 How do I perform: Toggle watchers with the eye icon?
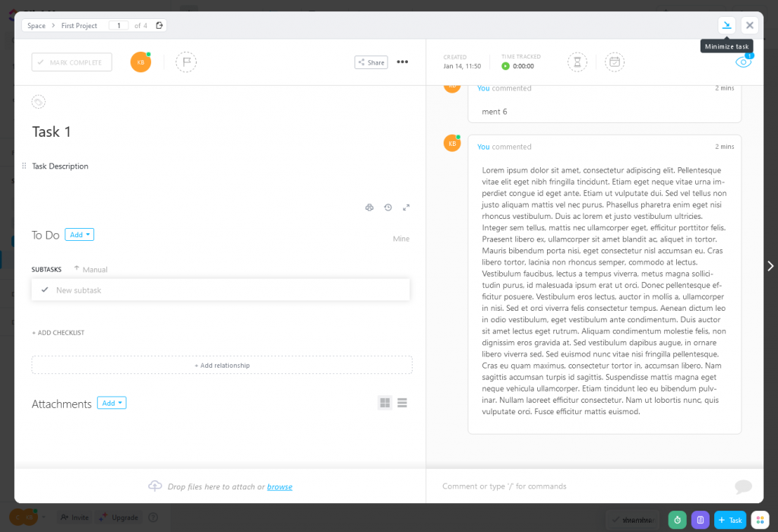(743, 62)
